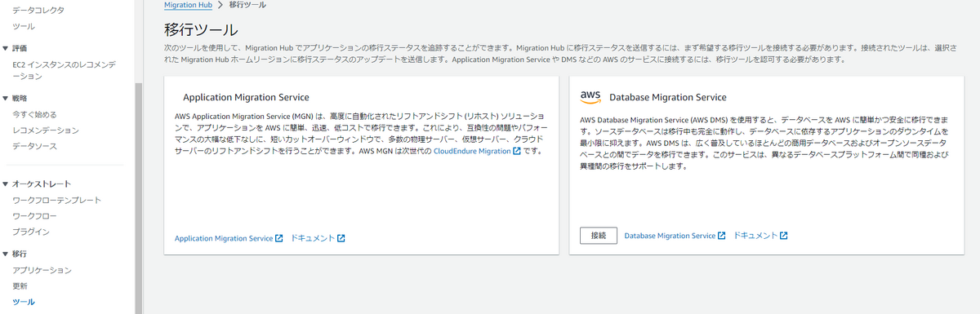Open ドキュメント link in Application Migration Service card
This screenshot has height=314, width=980.
click(x=313, y=238)
